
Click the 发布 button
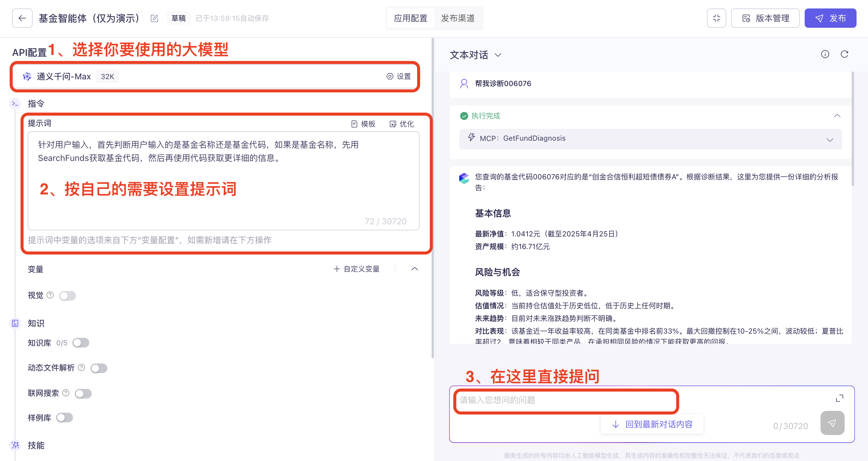click(830, 18)
